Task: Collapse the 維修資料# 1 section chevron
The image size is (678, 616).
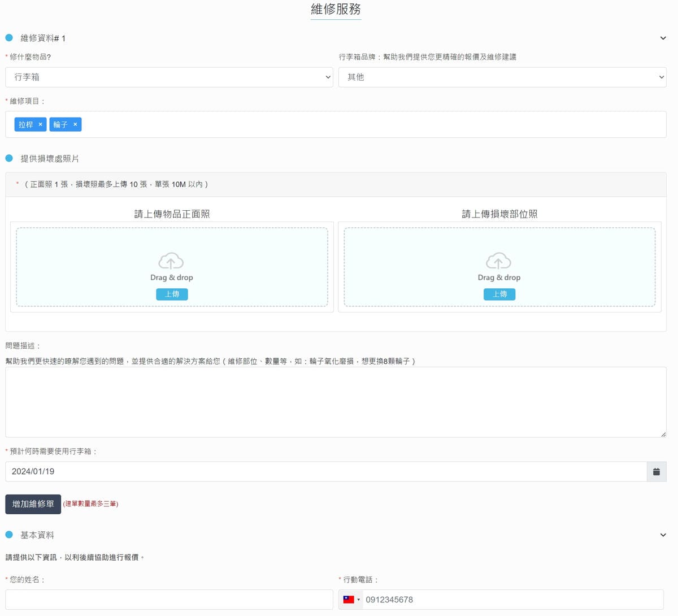Action: click(663, 38)
